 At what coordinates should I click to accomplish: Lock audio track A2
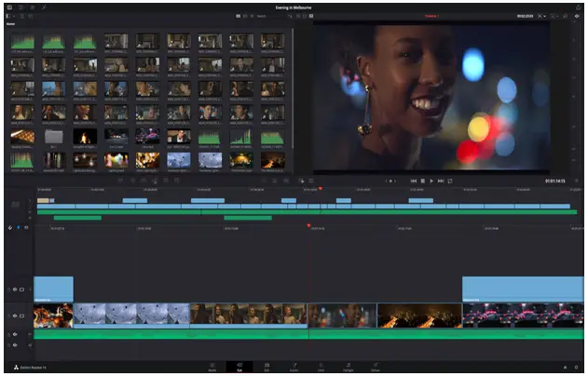click(x=9, y=345)
